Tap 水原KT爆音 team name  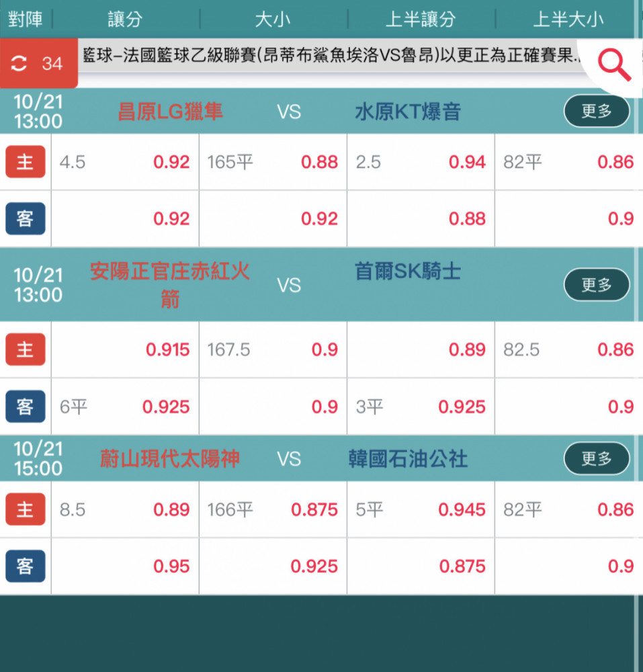[x=408, y=112]
